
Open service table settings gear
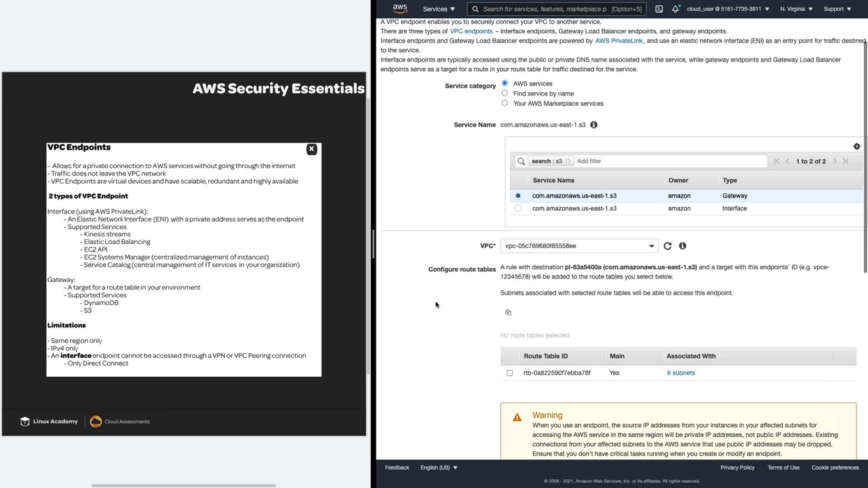(856, 146)
